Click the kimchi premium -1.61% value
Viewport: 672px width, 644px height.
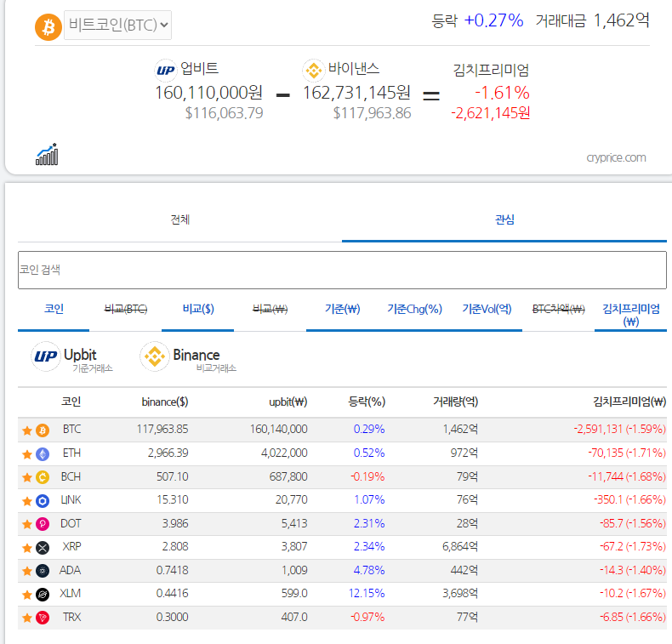pos(502,93)
